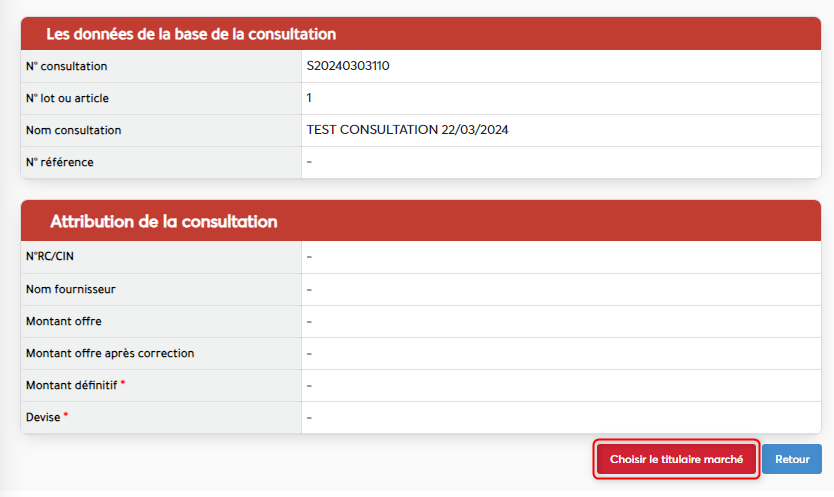This screenshot has height=497, width=834.
Task: Click the Devise row label
Action: click(x=44, y=417)
